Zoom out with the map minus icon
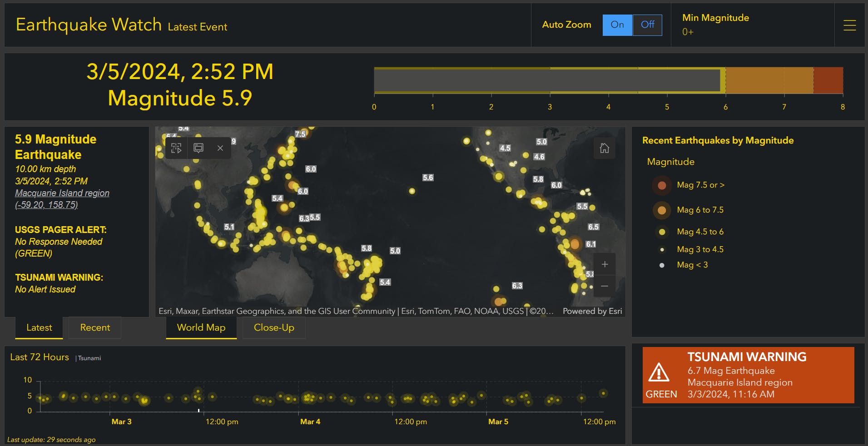Viewport: 868px width, 446px height. tap(605, 286)
